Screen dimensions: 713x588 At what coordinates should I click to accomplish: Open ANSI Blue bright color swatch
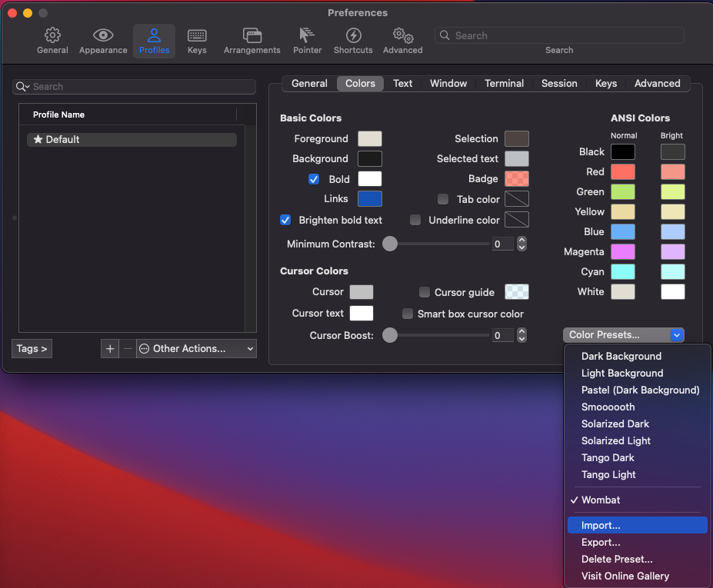click(672, 232)
